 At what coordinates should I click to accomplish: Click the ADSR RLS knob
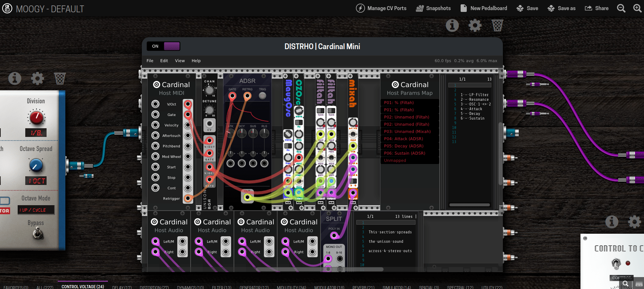click(x=264, y=133)
